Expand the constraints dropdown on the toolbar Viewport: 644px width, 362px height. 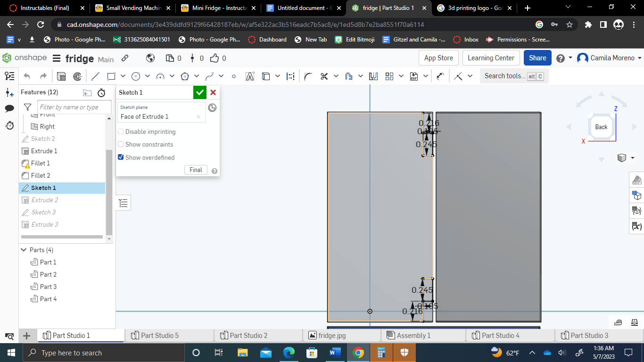[x=470, y=76]
